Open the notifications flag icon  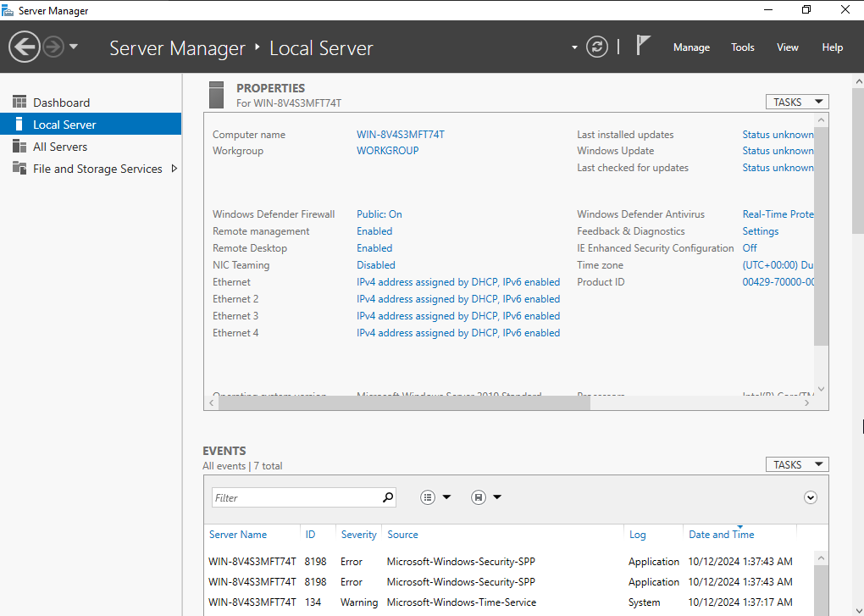pyautogui.click(x=643, y=46)
